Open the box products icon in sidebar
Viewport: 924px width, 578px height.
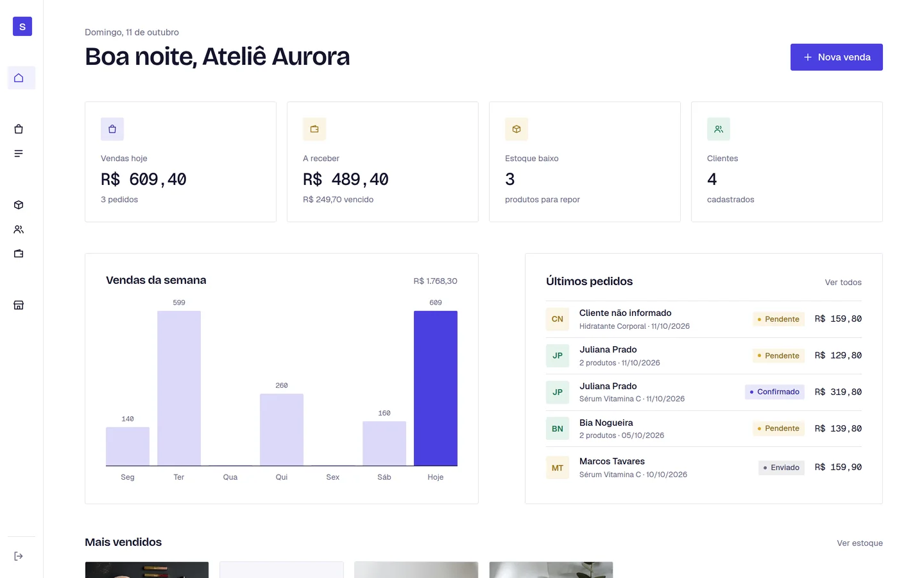(19, 205)
